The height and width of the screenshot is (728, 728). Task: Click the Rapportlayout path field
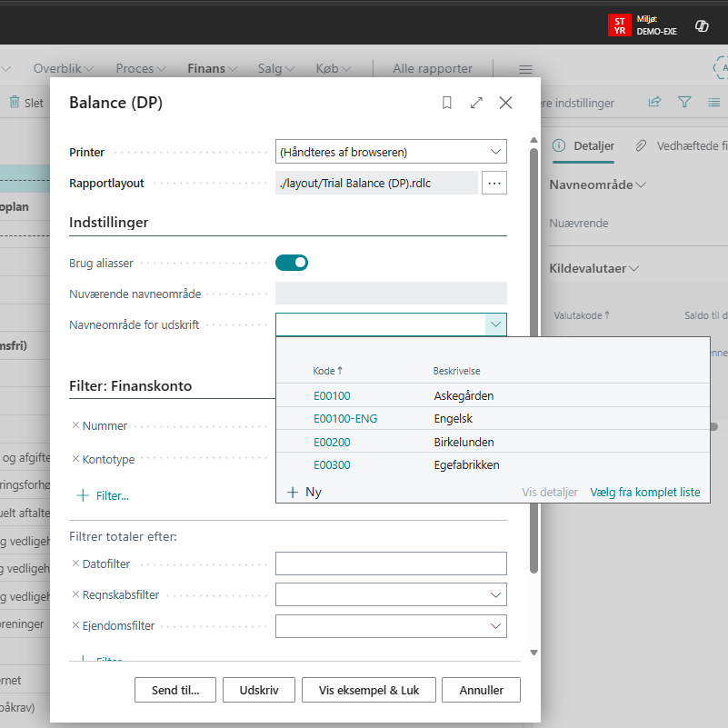[376, 183]
